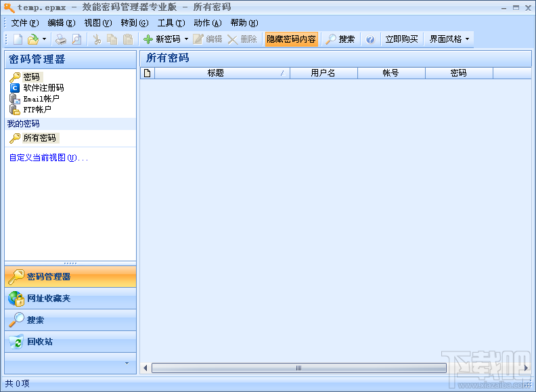Click the navigation pane options chevron

(x=127, y=364)
